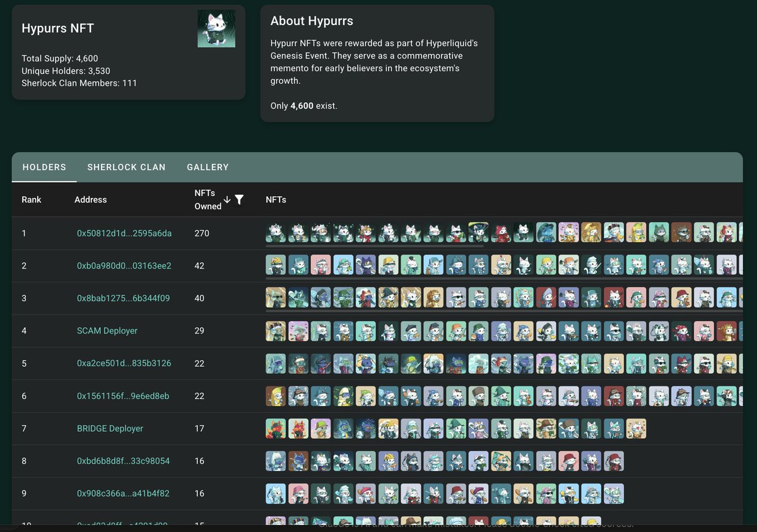The image size is (757, 532).
Task: Click the 17 NFTs owned value
Action: point(199,429)
